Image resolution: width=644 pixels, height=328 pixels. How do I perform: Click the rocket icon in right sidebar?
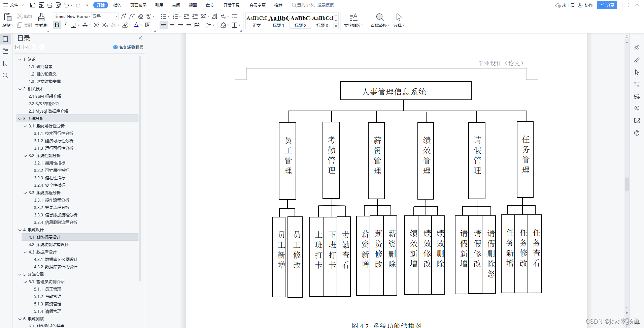[x=637, y=48]
